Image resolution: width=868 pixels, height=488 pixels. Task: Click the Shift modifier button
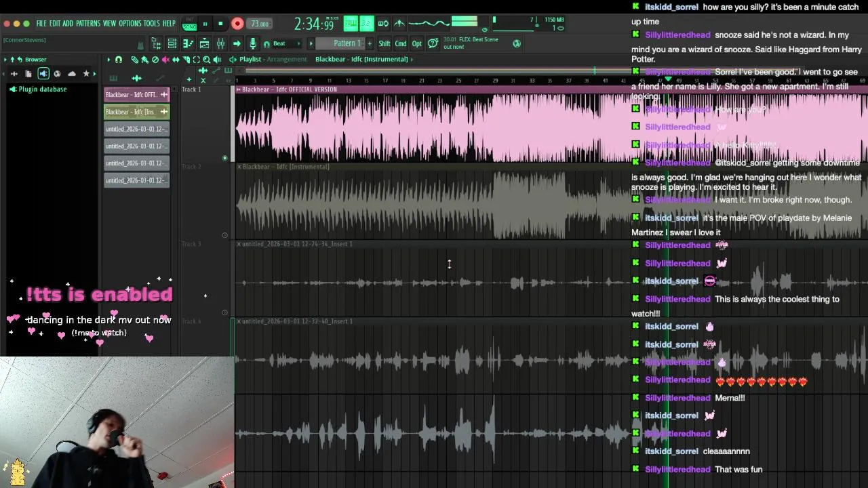tap(384, 43)
